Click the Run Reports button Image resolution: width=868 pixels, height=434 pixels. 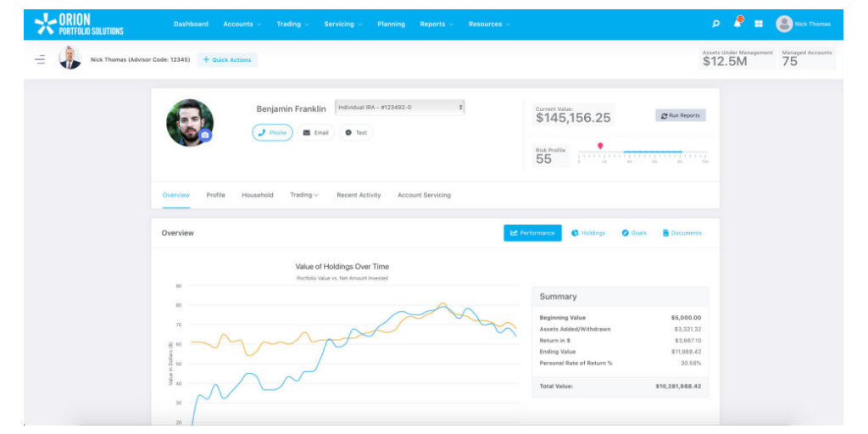coord(680,115)
